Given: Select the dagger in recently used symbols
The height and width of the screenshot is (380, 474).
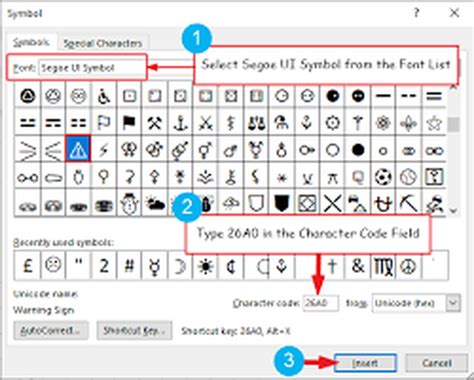Looking at the screenshot, I should (x=332, y=266).
